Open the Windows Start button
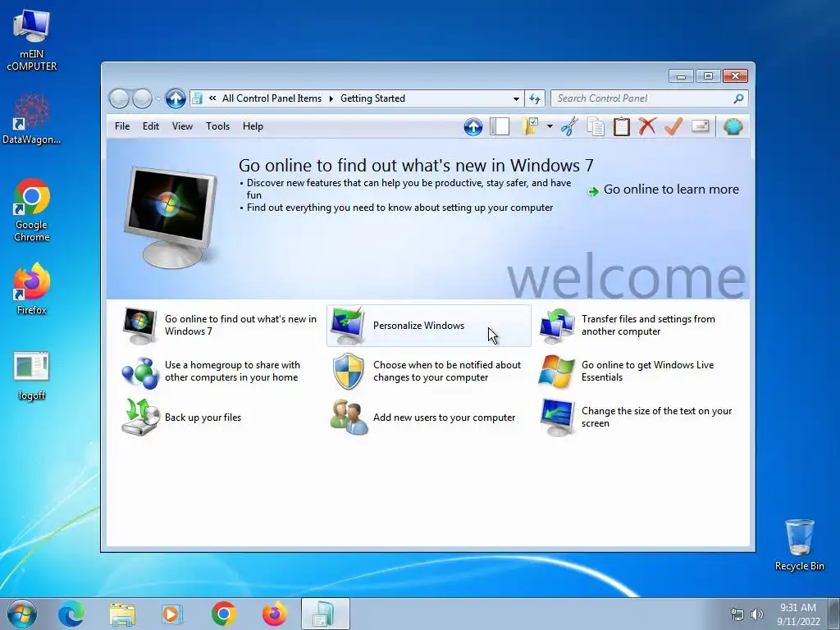840x630 pixels. point(22,614)
